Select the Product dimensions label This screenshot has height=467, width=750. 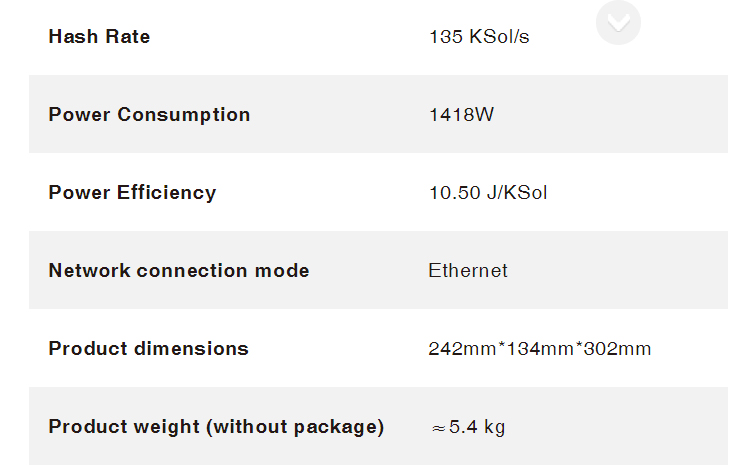[x=148, y=349]
